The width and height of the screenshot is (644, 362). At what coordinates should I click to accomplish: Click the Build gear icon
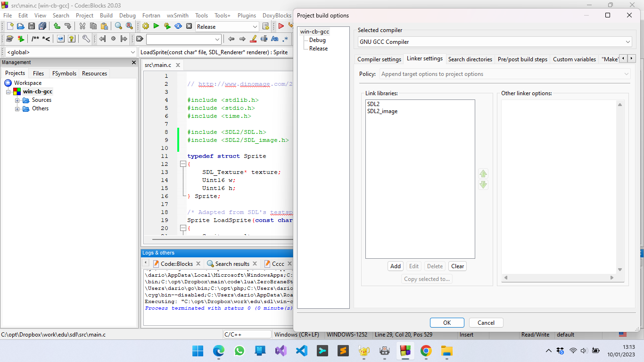(x=146, y=26)
